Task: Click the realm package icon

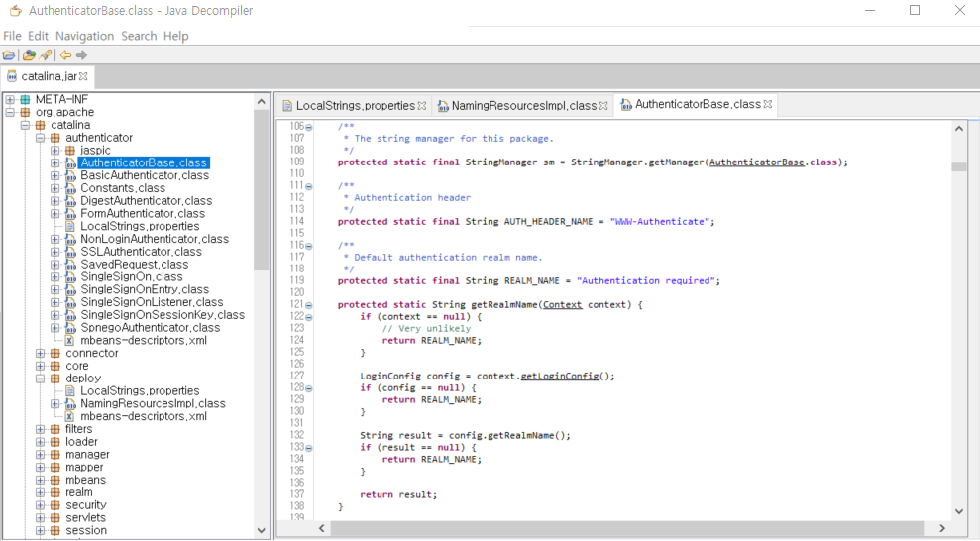Action: point(55,492)
